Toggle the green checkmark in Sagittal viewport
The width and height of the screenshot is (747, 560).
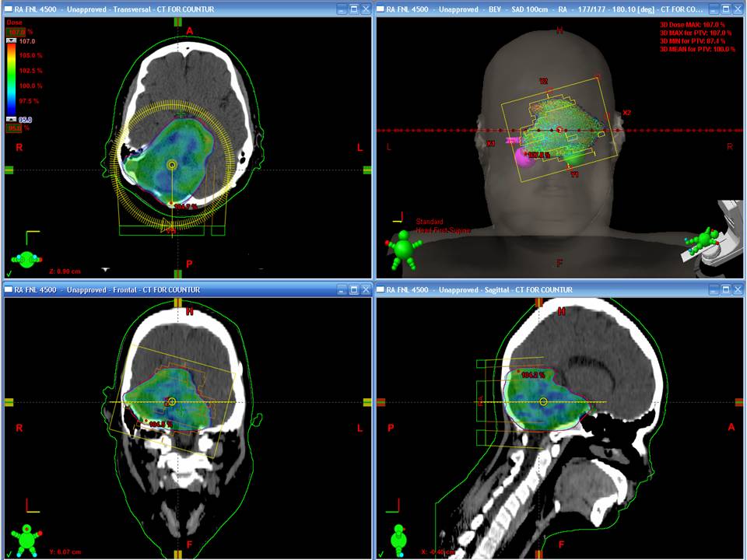pos(381,555)
